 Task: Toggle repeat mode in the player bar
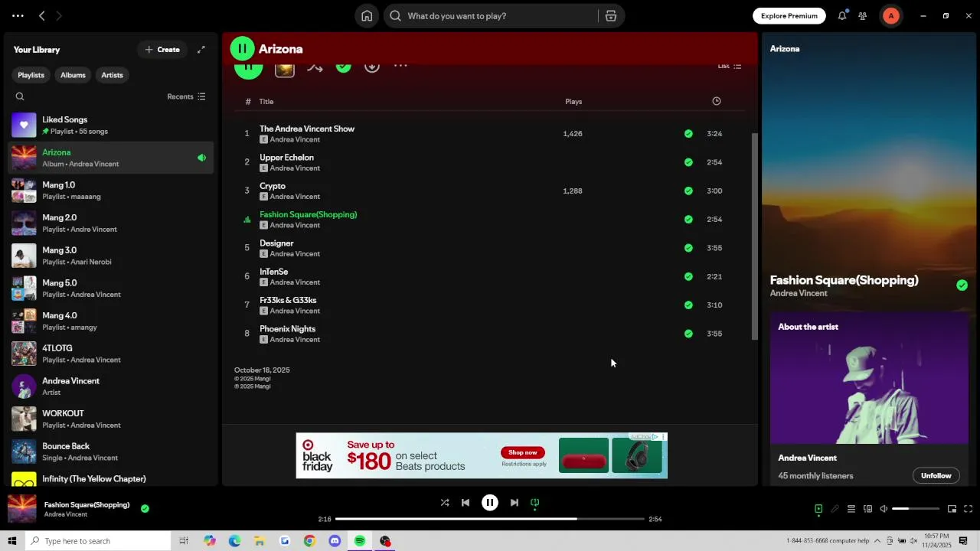[x=535, y=503]
